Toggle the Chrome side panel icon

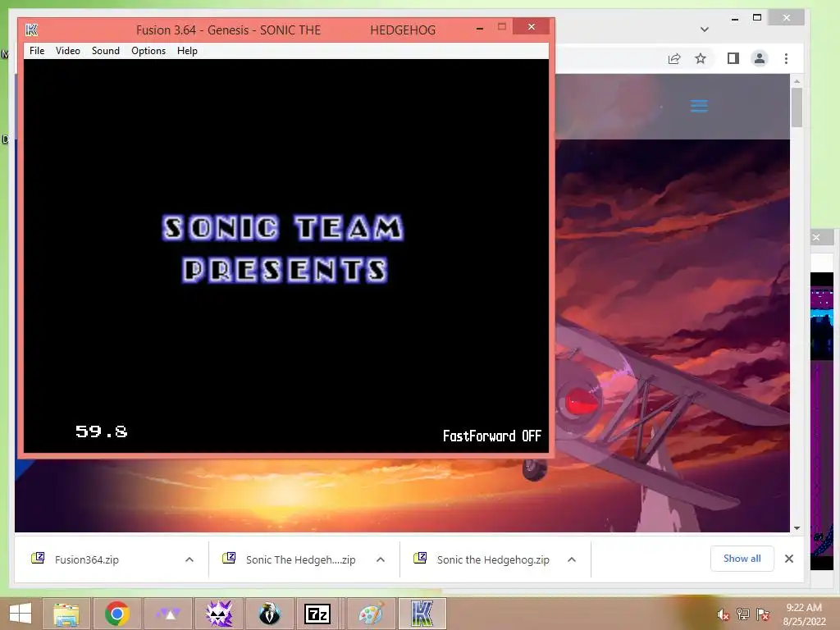click(733, 58)
